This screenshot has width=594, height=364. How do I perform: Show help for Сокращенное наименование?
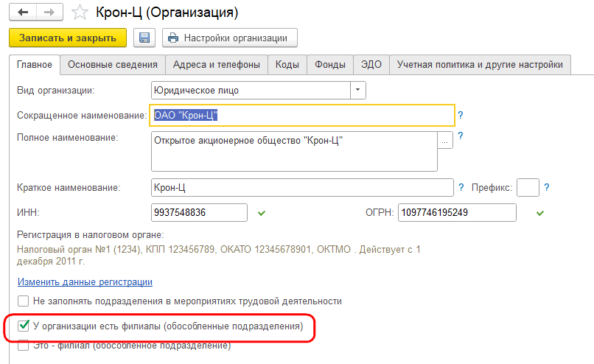coord(461,115)
